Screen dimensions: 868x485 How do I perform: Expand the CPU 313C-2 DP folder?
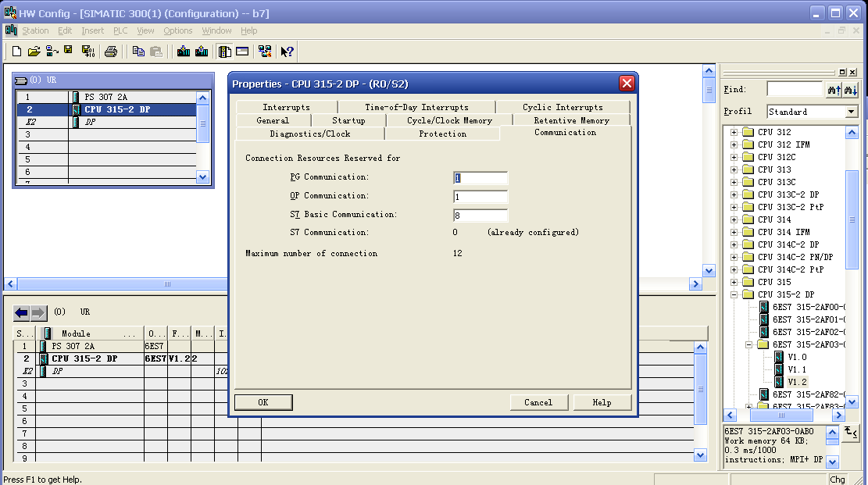(734, 194)
